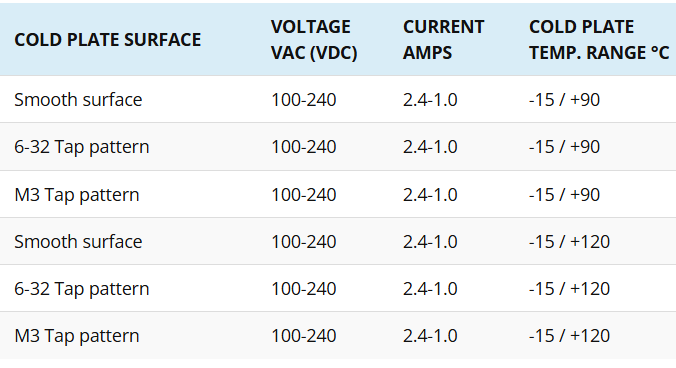Select last M3 Tap pattern row label

77,336
